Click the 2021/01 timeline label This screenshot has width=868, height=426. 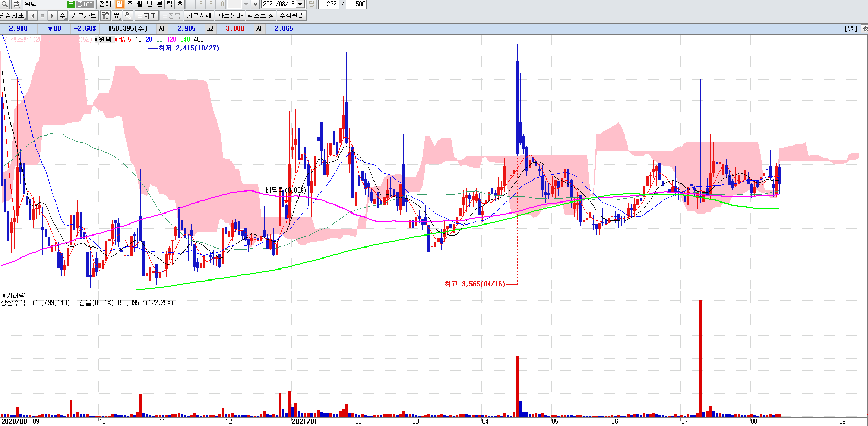(x=304, y=421)
